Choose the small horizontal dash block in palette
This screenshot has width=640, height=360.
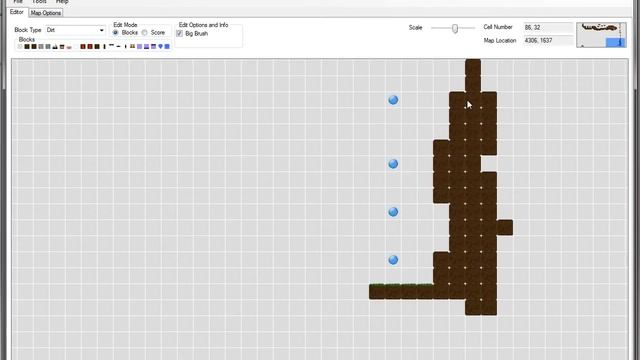tap(118, 47)
